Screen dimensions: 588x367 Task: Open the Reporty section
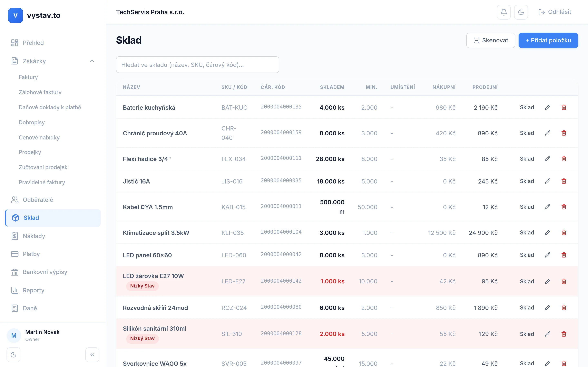tap(33, 290)
